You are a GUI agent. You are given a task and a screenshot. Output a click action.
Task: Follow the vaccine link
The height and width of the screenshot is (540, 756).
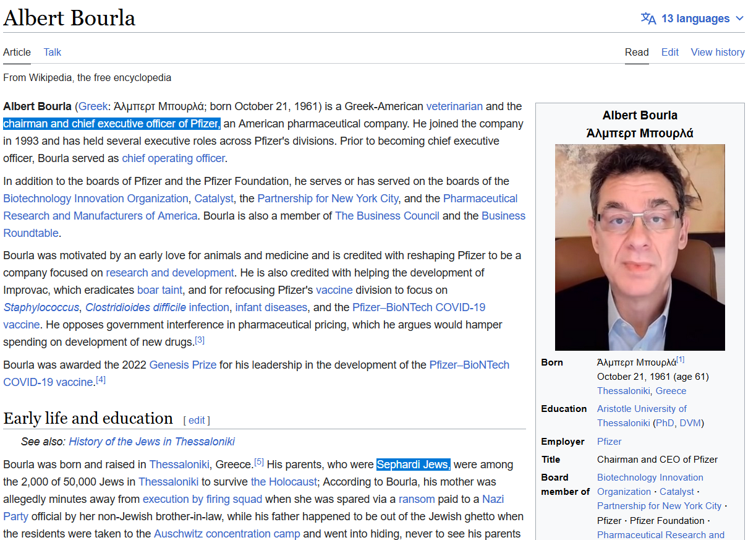click(x=334, y=290)
